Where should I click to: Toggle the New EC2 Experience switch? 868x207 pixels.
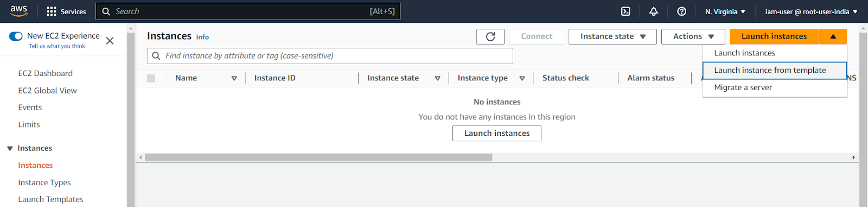(x=16, y=36)
